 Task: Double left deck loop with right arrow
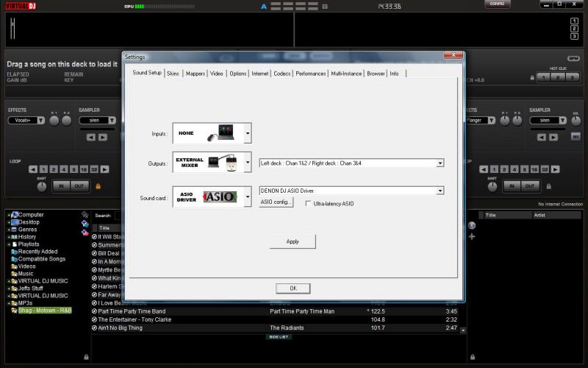[x=104, y=170]
